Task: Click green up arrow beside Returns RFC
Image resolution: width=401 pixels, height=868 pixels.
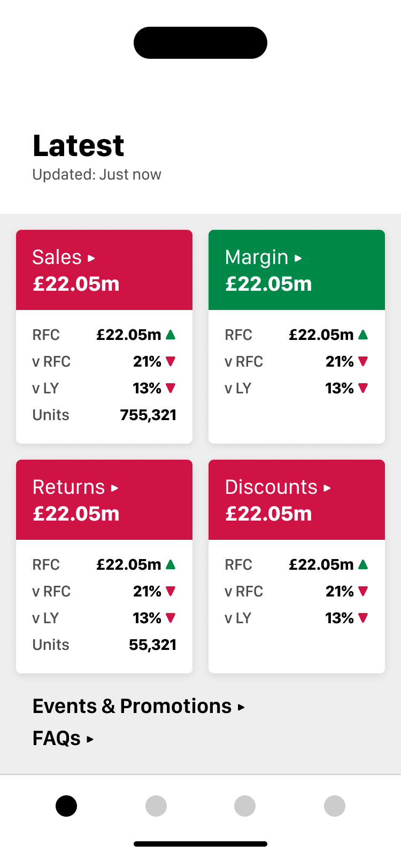Action: [171, 564]
